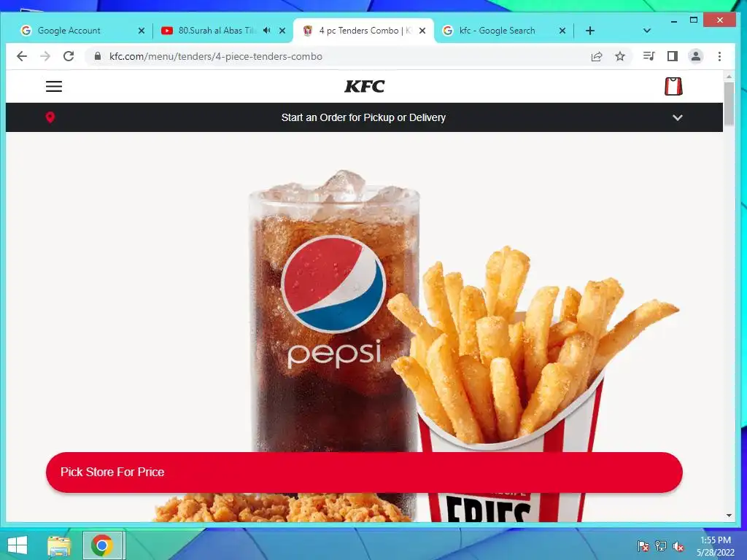
Task: Bookmark this page with the star
Action: click(x=620, y=56)
